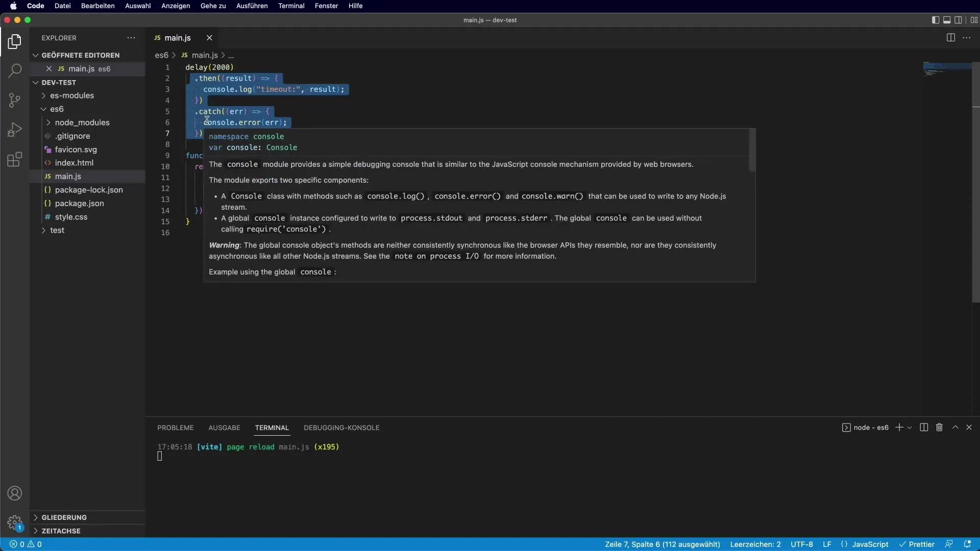This screenshot has width=980, height=551.
Task: Switch to the TERMINAL tab
Action: click(272, 428)
